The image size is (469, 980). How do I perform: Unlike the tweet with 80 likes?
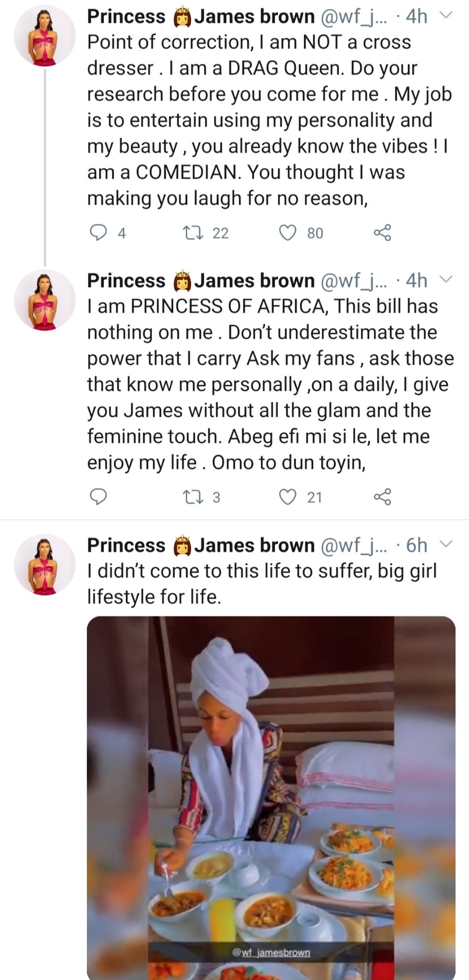pyautogui.click(x=288, y=233)
